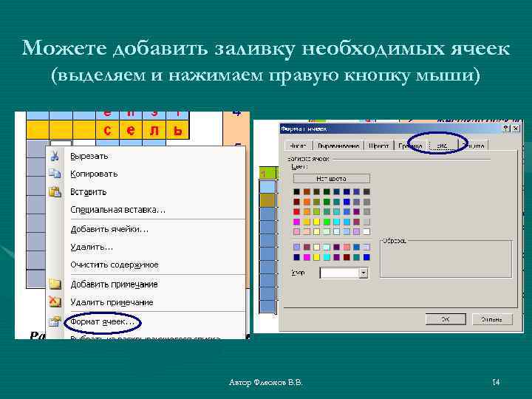
Task: Choose Вырезать from the context menu
Action: tap(89, 156)
